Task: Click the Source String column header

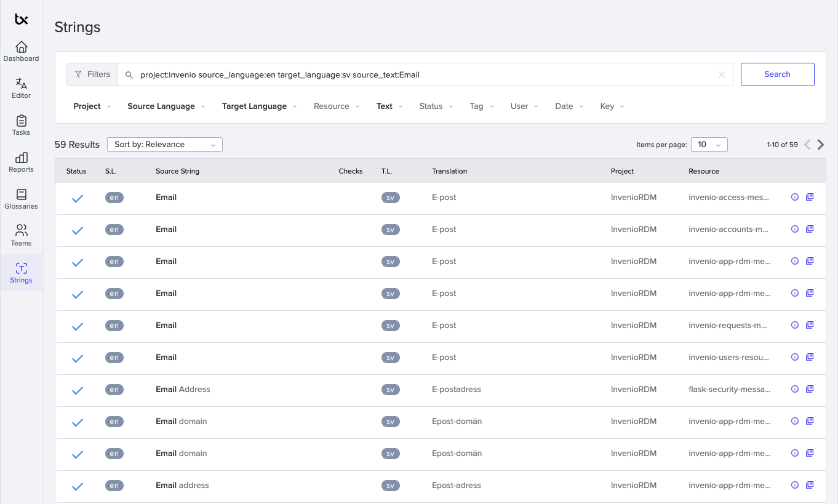Action: point(177,171)
